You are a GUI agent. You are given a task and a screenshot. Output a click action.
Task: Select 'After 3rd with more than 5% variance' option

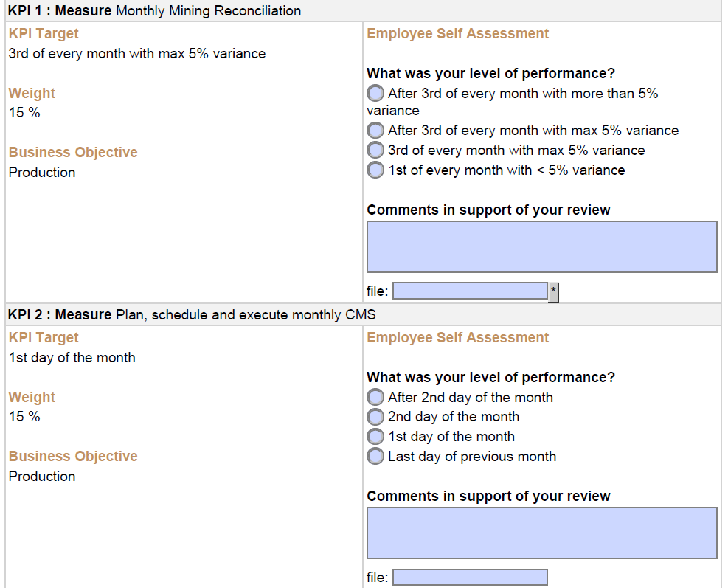375,93
